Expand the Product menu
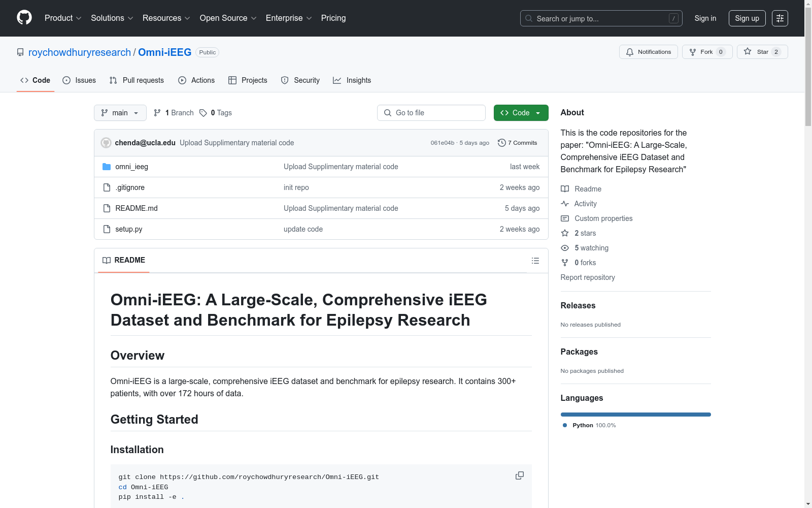This screenshot has height=508, width=812. (63, 18)
